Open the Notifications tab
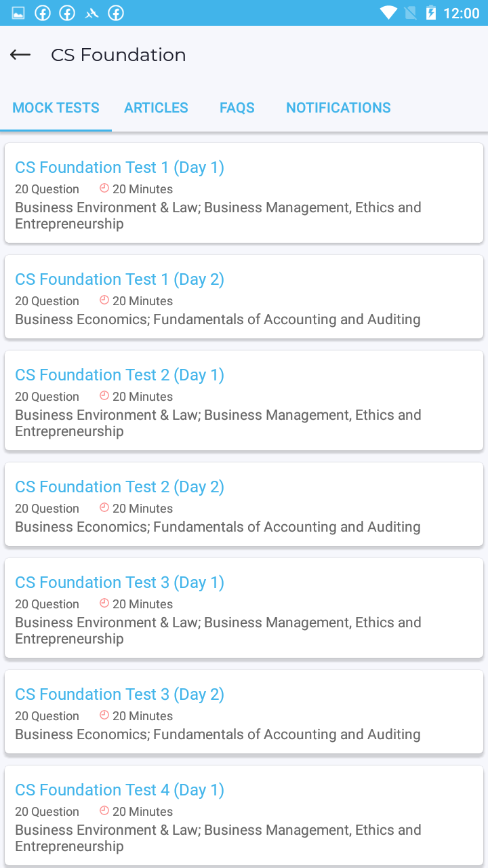488x868 pixels. pyautogui.click(x=338, y=108)
